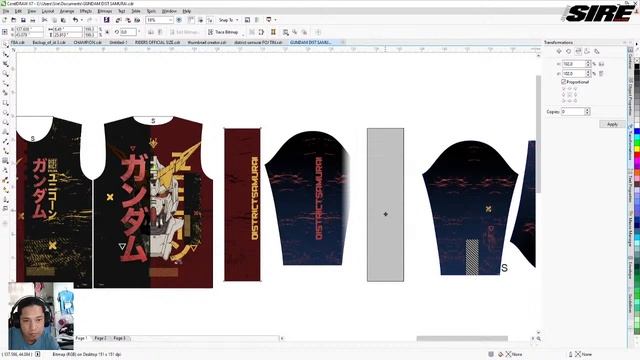640x360 pixels.
Task: Click the Trace Bitmap button
Action: click(223, 32)
